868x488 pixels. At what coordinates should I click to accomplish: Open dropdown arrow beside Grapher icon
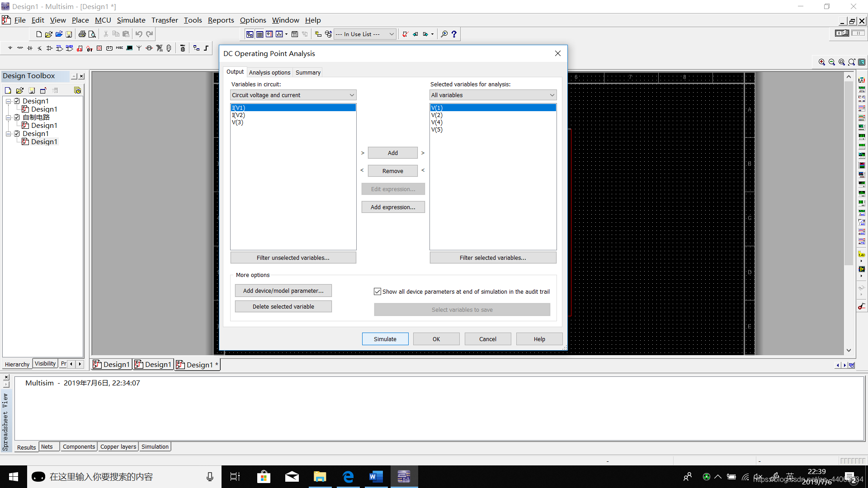pyautogui.click(x=286, y=34)
